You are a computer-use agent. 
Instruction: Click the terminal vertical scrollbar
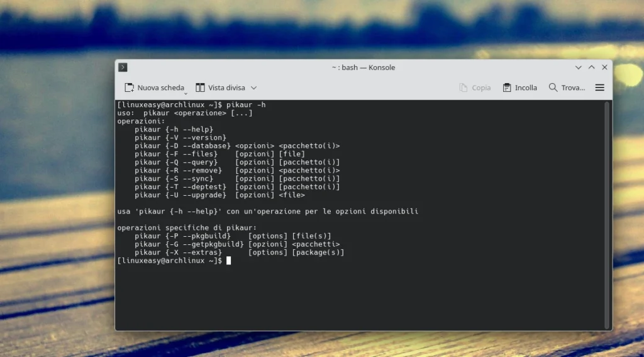pyautogui.click(x=607, y=214)
